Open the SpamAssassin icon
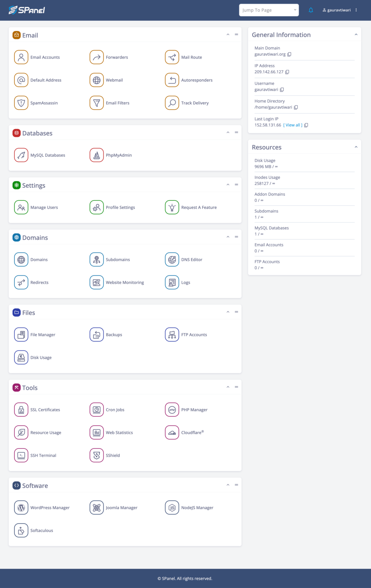Viewport: 371px width, 588px height. pyautogui.click(x=21, y=103)
